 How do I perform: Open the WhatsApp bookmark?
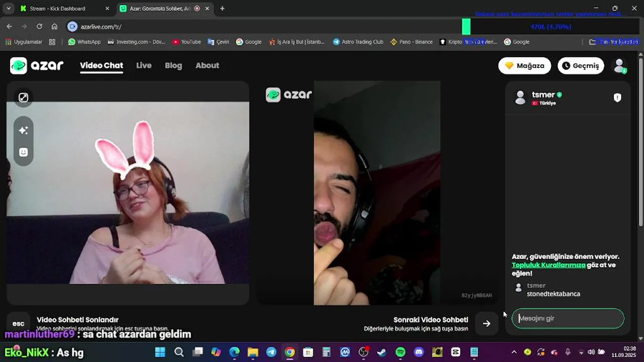coord(85,42)
